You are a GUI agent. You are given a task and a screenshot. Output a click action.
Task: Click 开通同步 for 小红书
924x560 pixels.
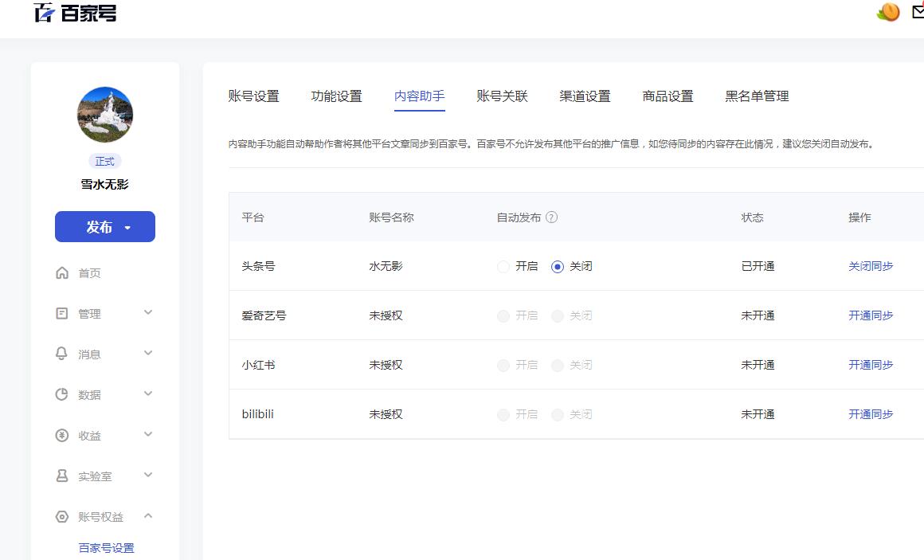click(871, 366)
